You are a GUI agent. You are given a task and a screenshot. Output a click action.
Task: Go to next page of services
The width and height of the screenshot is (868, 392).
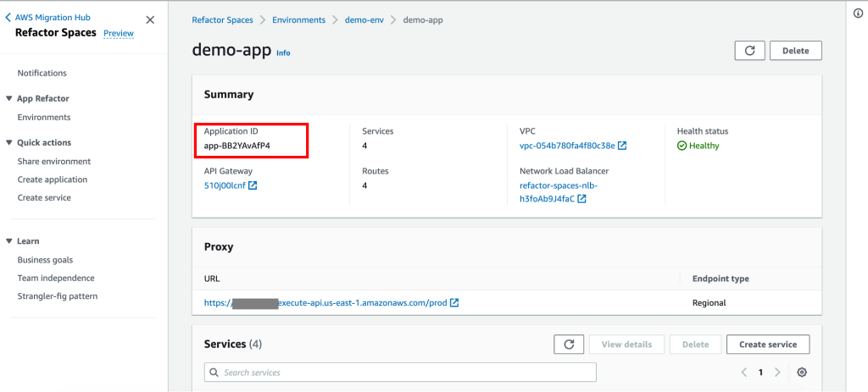(x=777, y=373)
